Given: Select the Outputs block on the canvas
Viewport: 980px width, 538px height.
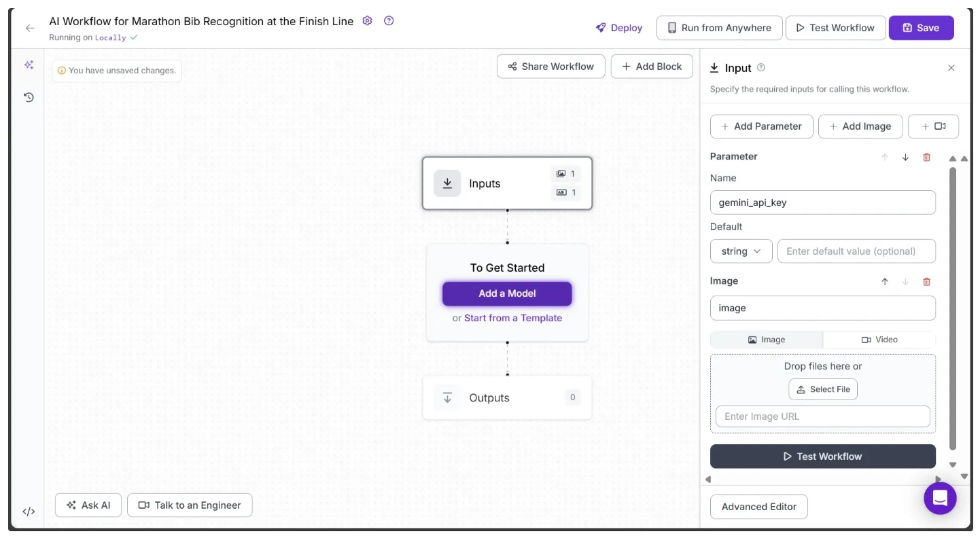Looking at the screenshot, I should (507, 398).
